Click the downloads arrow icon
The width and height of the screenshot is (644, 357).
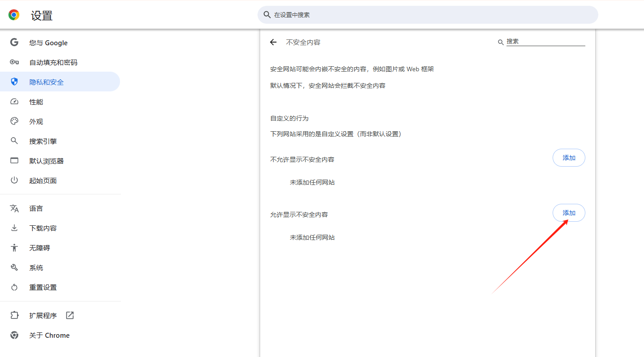pos(14,228)
